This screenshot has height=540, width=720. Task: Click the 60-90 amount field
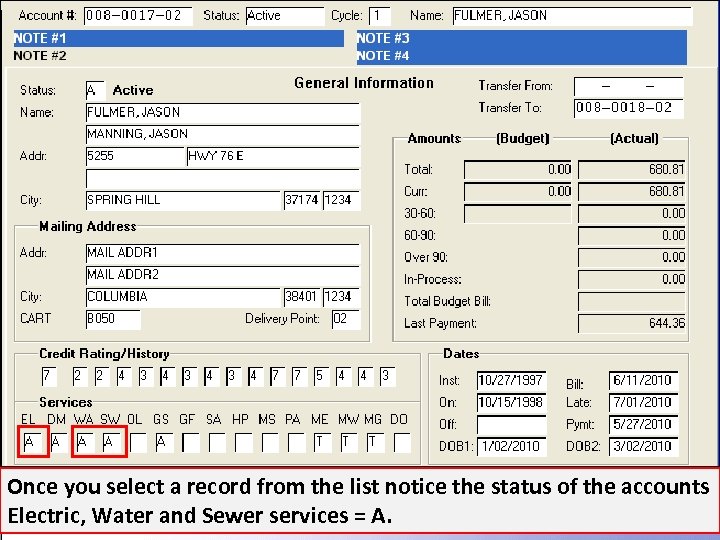631,236
